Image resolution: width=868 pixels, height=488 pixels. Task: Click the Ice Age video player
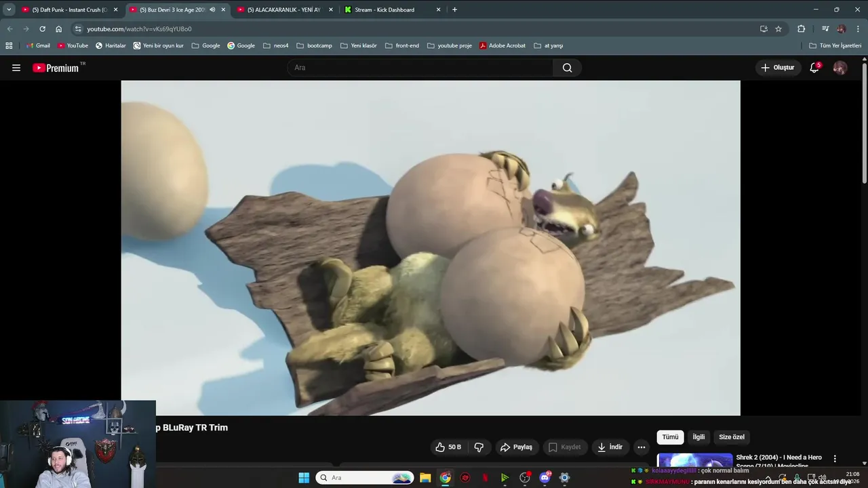pyautogui.click(x=431, y=248)
